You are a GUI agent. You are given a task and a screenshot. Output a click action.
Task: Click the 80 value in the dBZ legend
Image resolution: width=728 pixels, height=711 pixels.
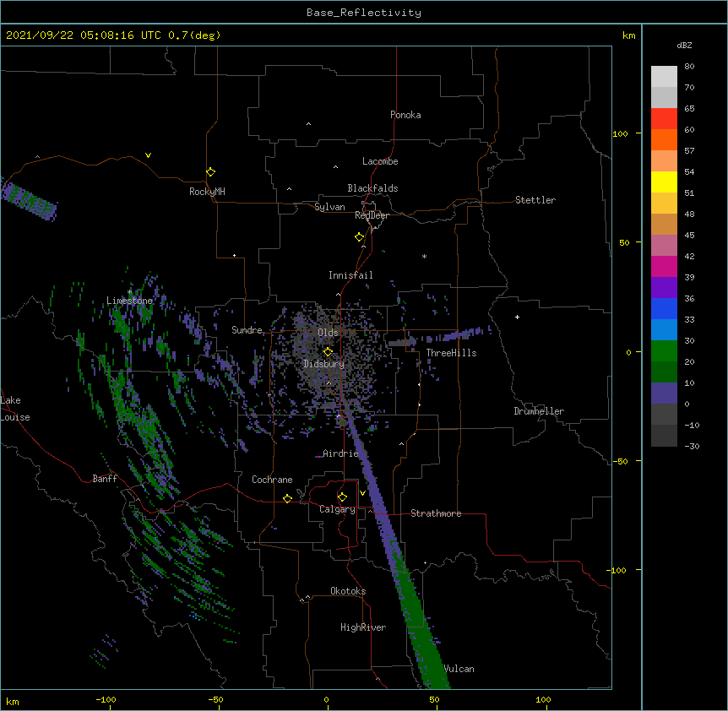click(x=689, y=67)
